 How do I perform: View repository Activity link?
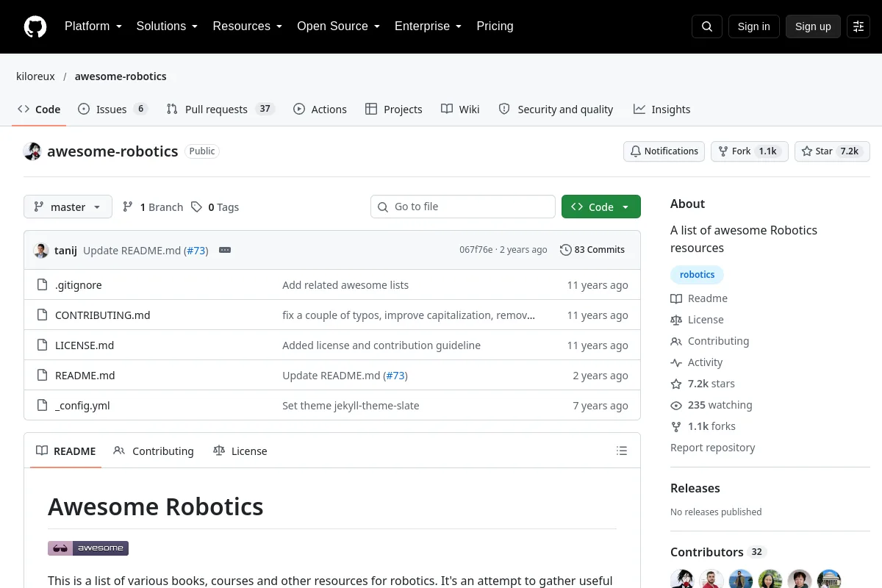point(697,362)
